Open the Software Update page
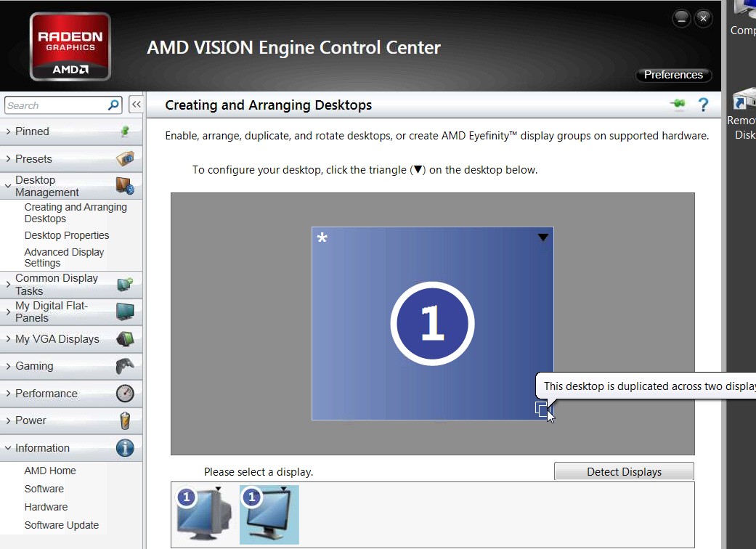 [x=62, y=525]
